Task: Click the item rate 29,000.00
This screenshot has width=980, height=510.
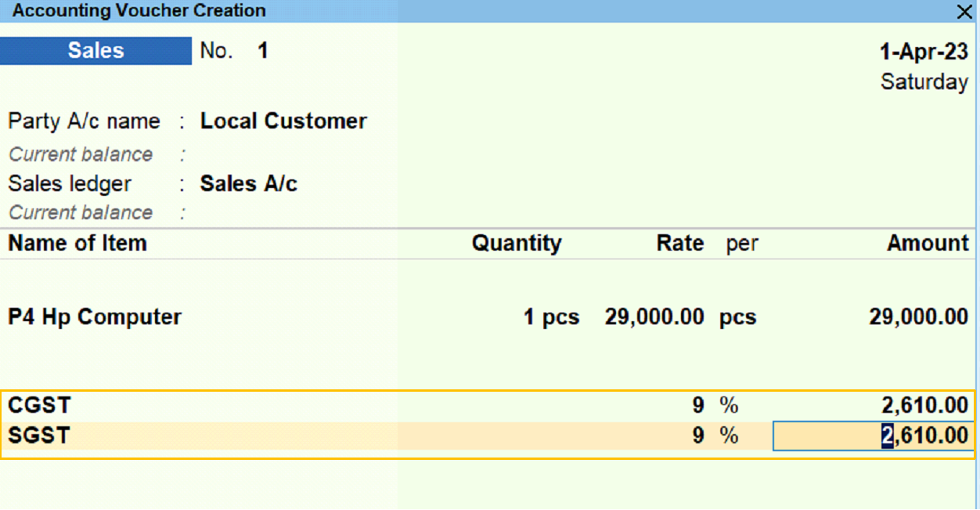Action: coord(654,317)
